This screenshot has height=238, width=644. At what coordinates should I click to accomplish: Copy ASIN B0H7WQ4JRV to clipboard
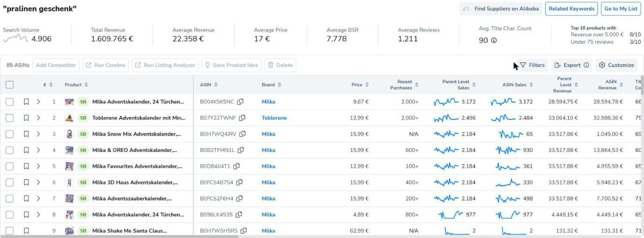[x=242, y=134]
